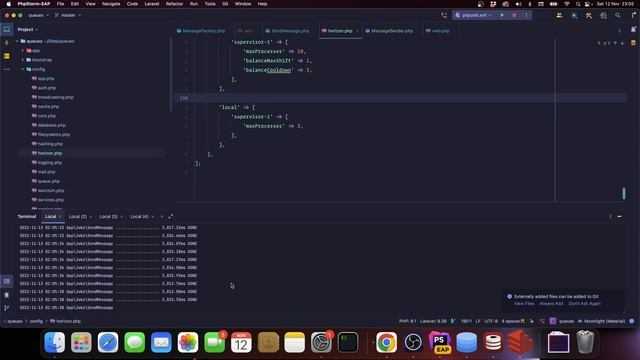This screenshot has width=640, height=360.
Task: Click Don't Ask Again link
Action: click(x=584, y=304)
